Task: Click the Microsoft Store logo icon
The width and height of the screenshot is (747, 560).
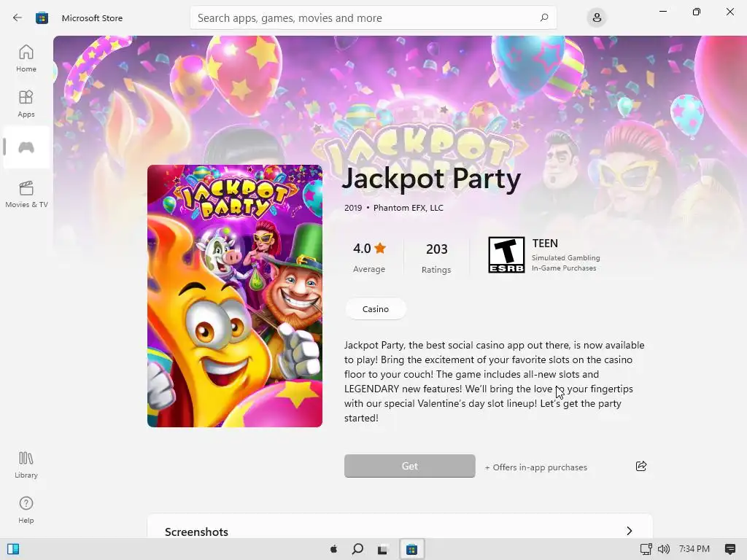Action: tap(42, 18)
